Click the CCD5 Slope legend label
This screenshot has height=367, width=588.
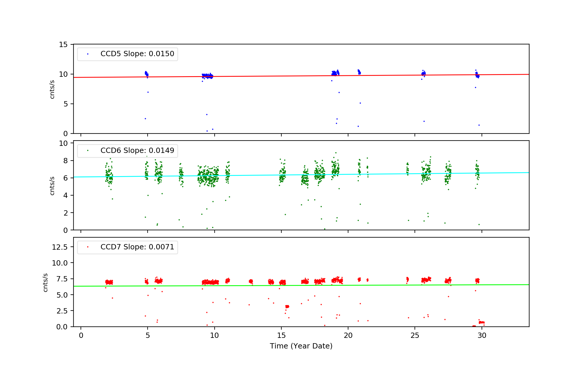tap(137, 54)
